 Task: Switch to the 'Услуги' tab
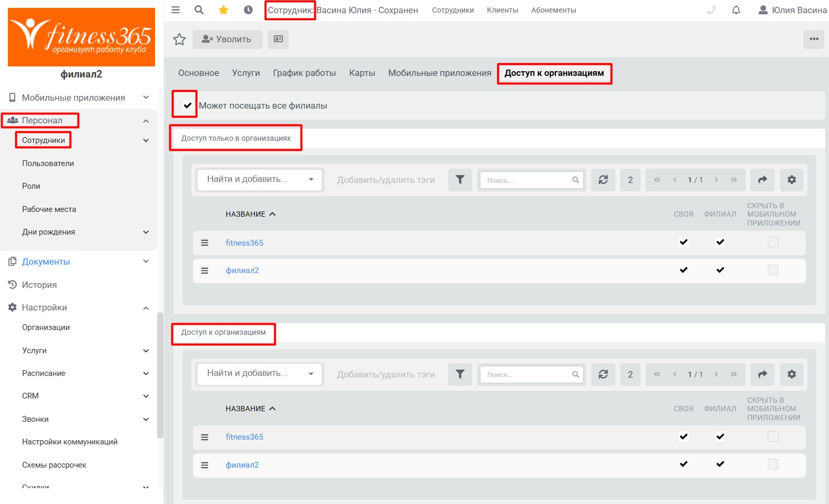[x=246, y=73]
